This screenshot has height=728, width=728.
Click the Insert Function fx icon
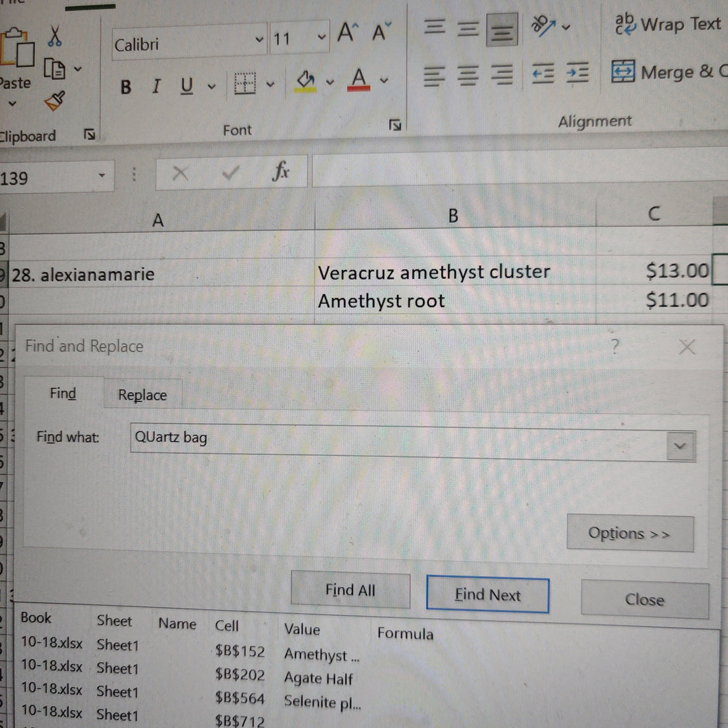(x=281, y=172)
